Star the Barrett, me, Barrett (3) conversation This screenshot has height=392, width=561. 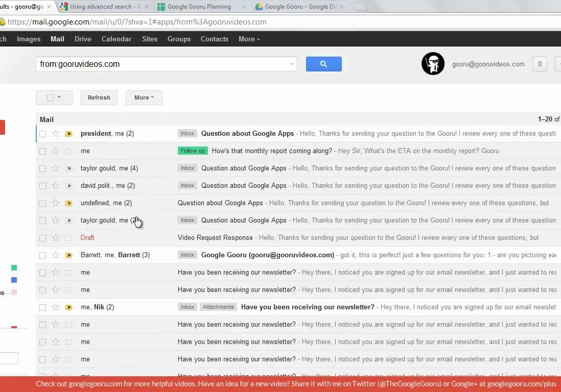[56, 255]
